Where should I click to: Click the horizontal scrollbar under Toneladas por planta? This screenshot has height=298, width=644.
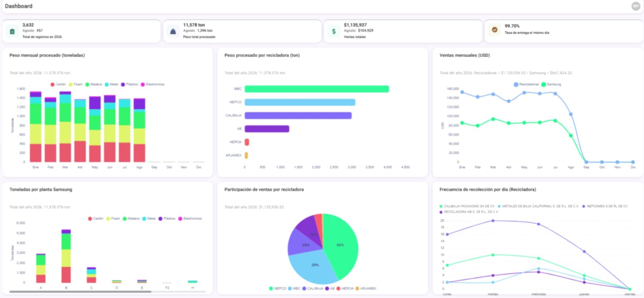point(80,292)
